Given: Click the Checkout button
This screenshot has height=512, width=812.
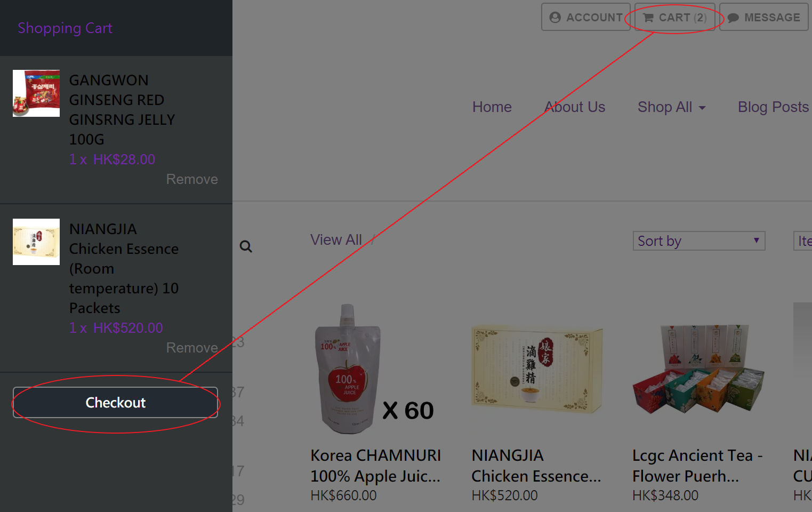Looking at the screenshot, I should [x=115, y=403].
